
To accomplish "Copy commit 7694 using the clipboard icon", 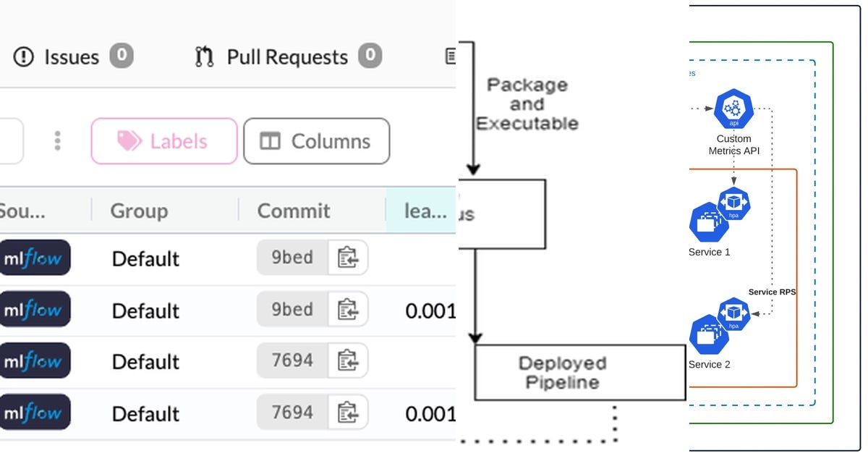I will [349, 360].
